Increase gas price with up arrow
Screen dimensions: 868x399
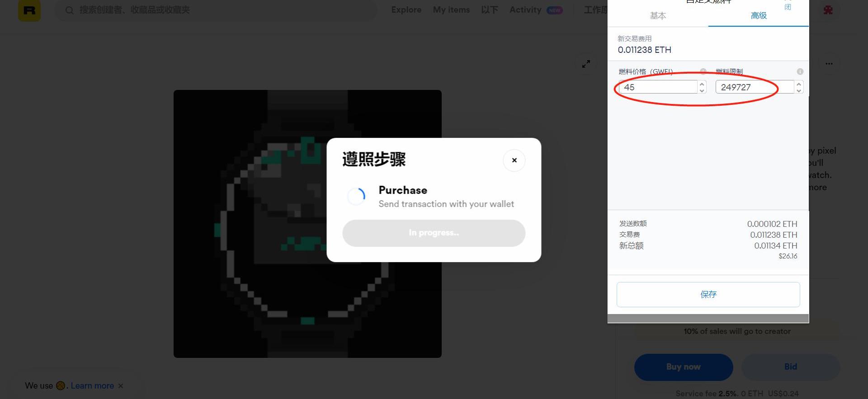[x=702, y=84]
